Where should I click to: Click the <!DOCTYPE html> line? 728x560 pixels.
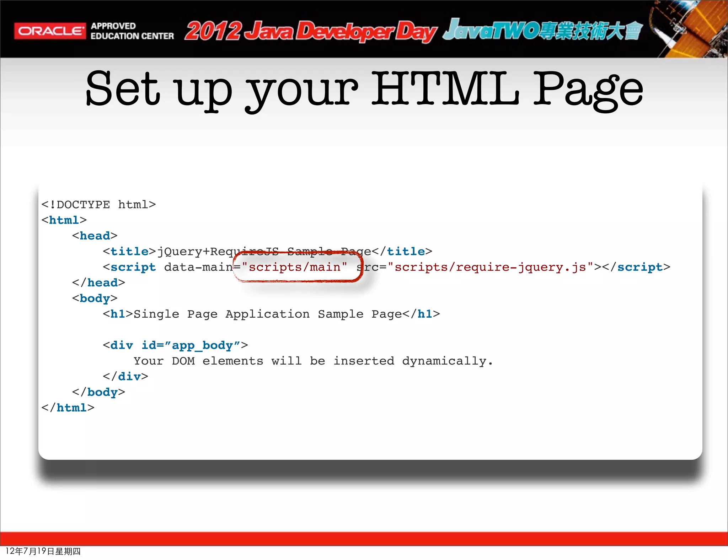pos(98,205)
